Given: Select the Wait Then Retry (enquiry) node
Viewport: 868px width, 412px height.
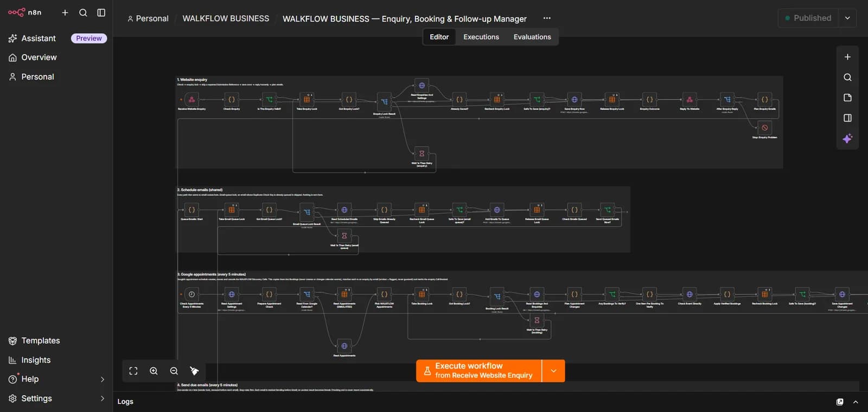Looking at the screenshot, I should [x=422, y=154].
